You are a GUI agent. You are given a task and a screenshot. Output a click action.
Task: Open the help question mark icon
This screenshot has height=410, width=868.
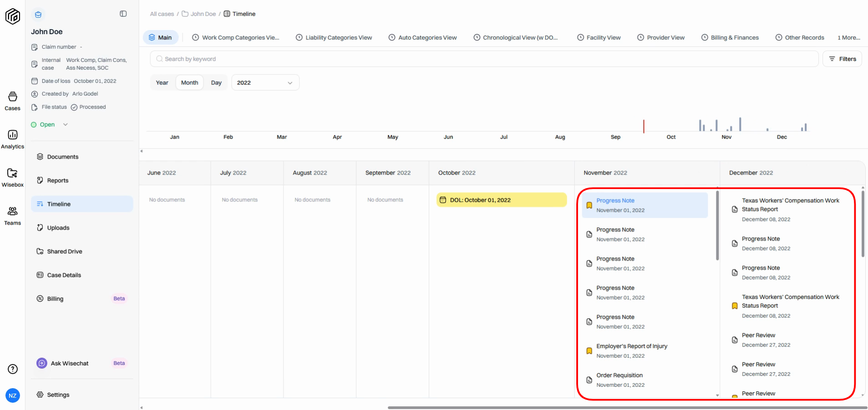(x=13, y=369)
